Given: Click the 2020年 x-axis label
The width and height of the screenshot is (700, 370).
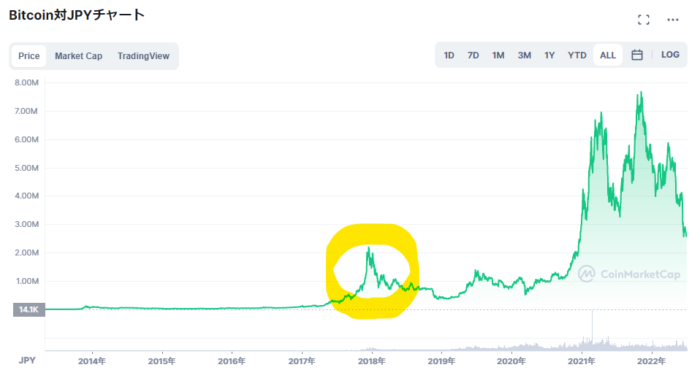Looking at the screenshot, I should click(511, 361).
